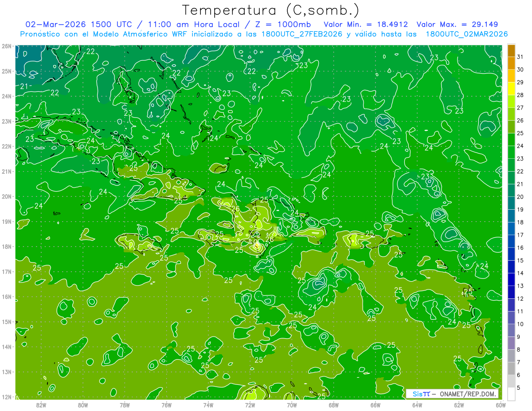Click the longitude axis label 66W
532x411 pixels.
(375, 405)
